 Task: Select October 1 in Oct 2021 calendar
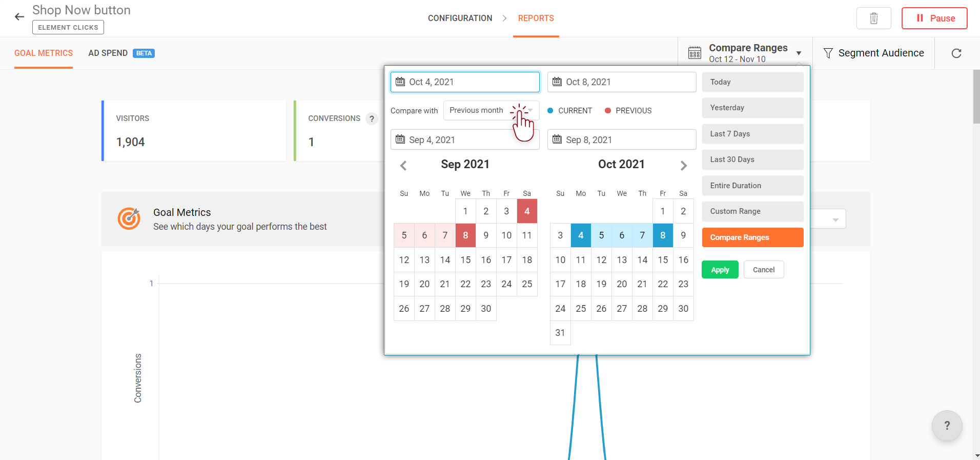[x=663, y=211]
